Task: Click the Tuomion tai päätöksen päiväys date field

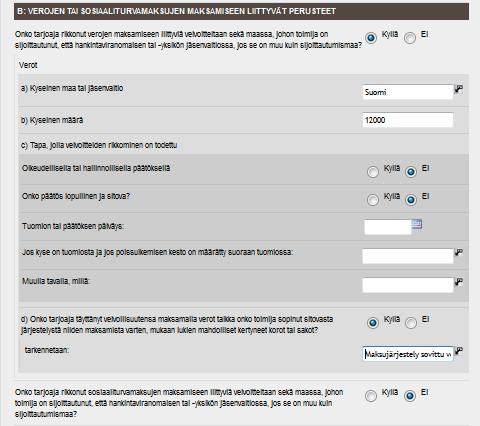Action: [x=388, y=227]
